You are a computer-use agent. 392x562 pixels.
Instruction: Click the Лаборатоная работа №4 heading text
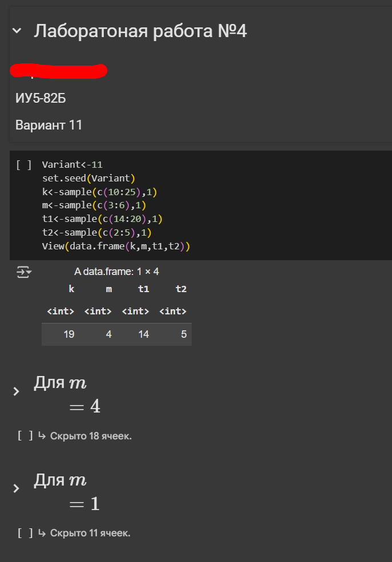pyautogui.click(x=140, y=31)
